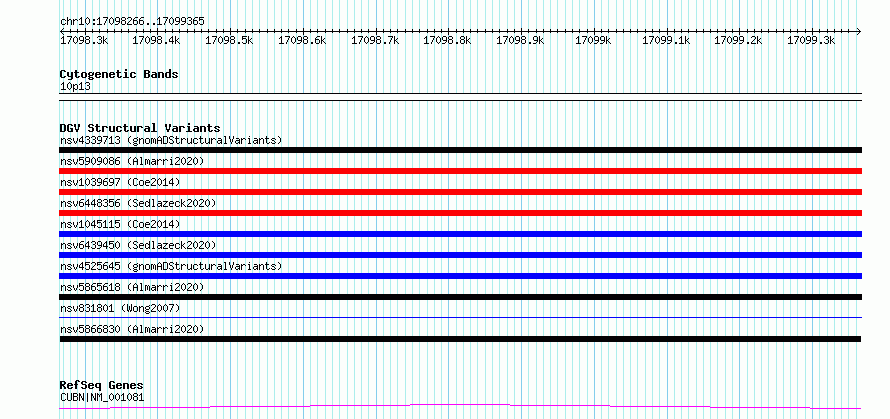Select the blue nsv4525645 variant bar
The image size is (890, 419).
click(460, 276)
